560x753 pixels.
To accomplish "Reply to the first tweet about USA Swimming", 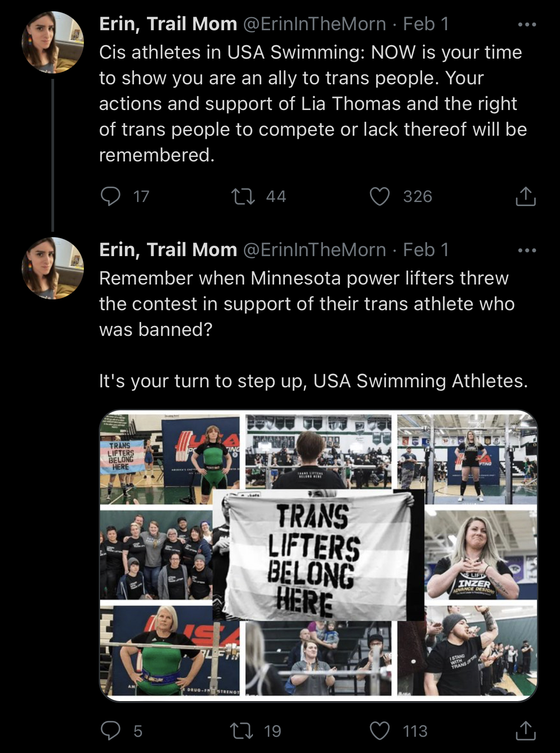I will point(110,196).
